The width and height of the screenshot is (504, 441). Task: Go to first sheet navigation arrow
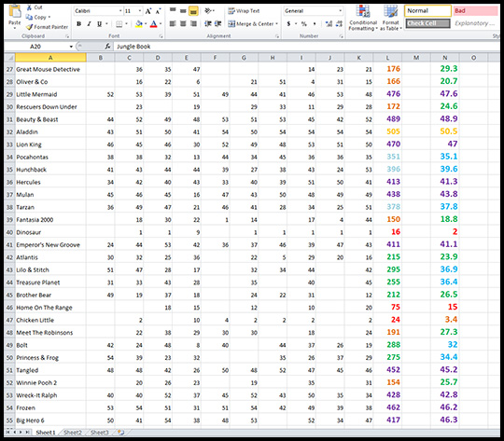tap(7, 433)
